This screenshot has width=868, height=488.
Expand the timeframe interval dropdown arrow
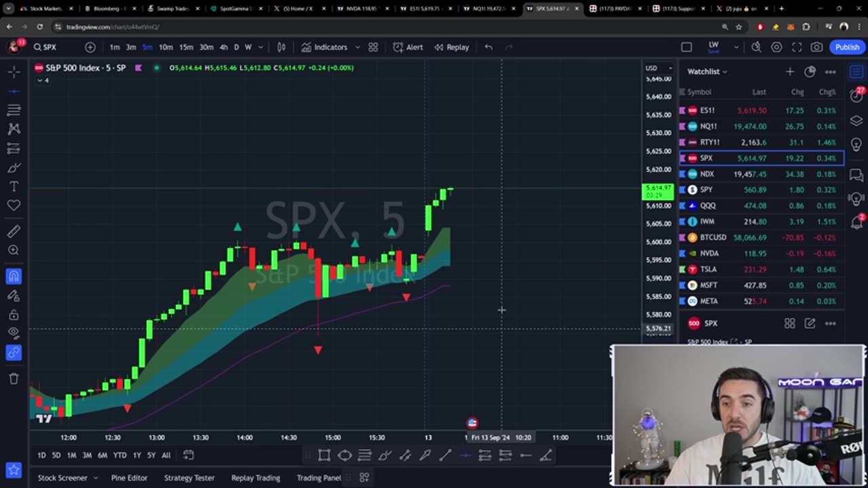tap(260, 47)
